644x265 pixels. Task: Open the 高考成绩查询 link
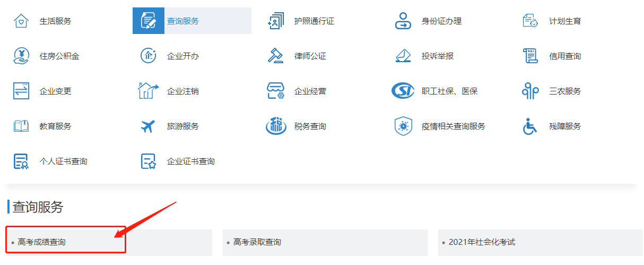point(41,242)
